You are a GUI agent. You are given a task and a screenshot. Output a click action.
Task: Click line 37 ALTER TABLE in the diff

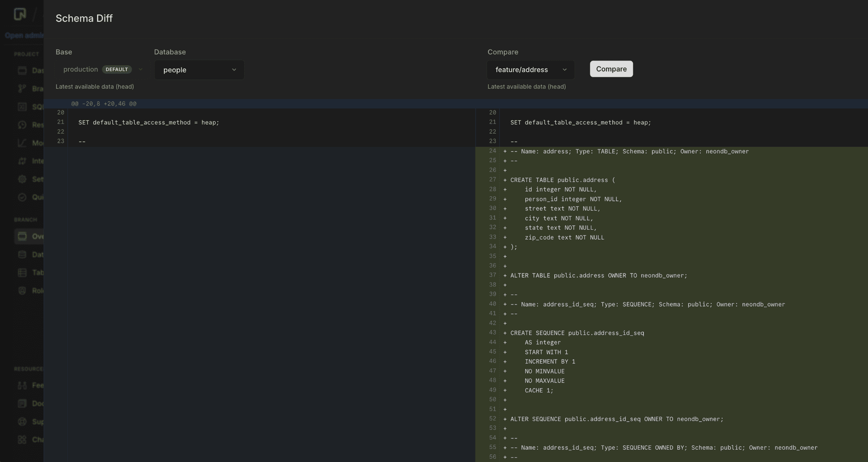[597, 275]
